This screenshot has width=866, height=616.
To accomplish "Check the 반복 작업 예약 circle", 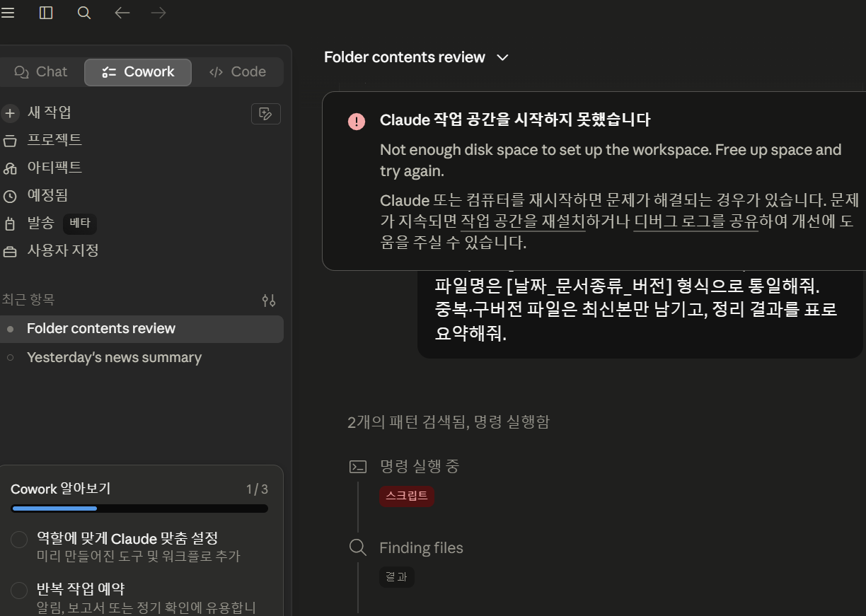I will 19,591.
